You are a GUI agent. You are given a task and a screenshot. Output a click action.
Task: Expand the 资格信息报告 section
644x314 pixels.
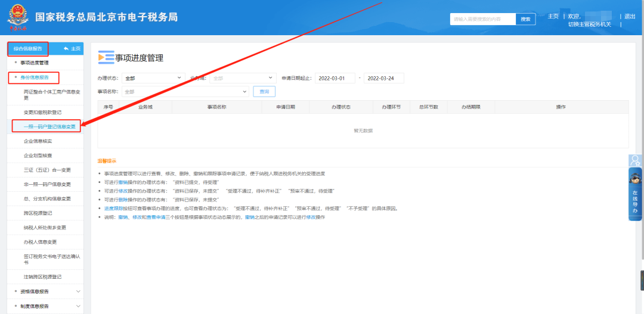[x=78, y=291]
